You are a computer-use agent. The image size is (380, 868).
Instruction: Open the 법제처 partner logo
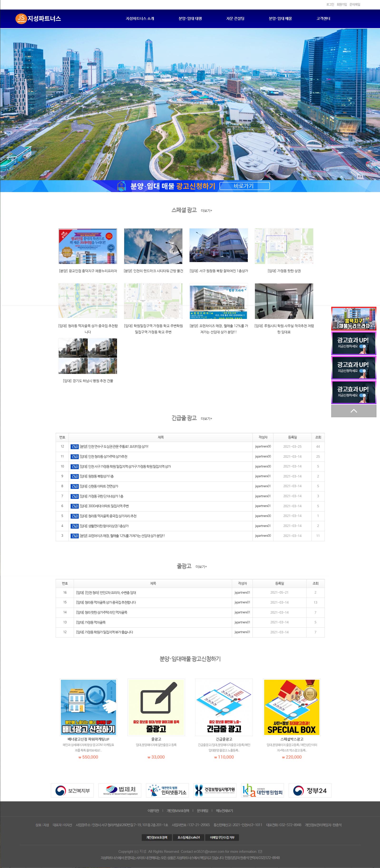(120, 790)
